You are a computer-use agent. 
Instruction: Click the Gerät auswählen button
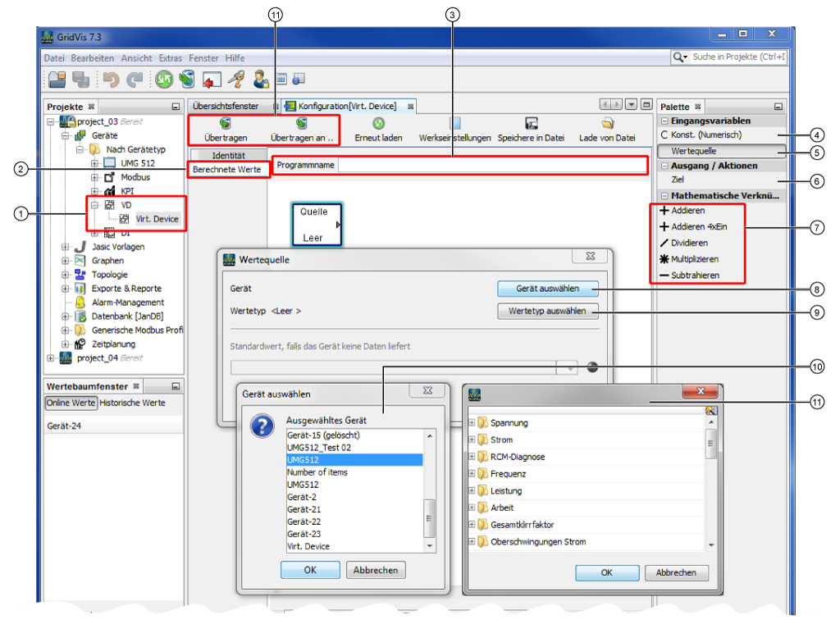547,289
